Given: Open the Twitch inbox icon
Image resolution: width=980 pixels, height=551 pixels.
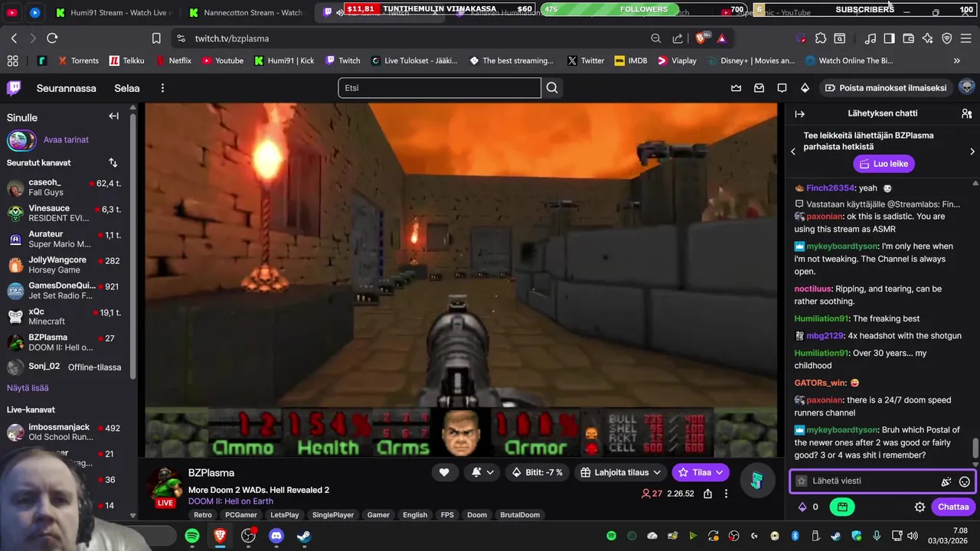Looking at the screenshot, I should [x=759, y=88].
